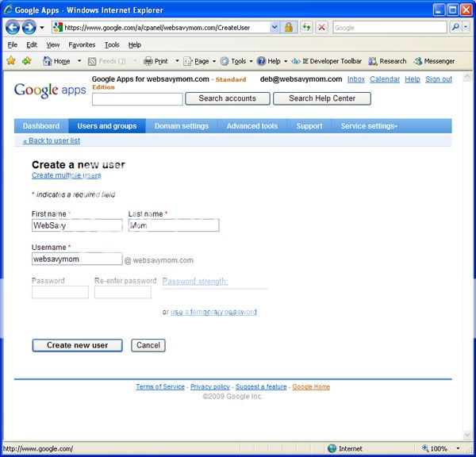Viewport: 476px width, 457px height.
Task: Open the Privacy policy link
Action: pos(210,386)
